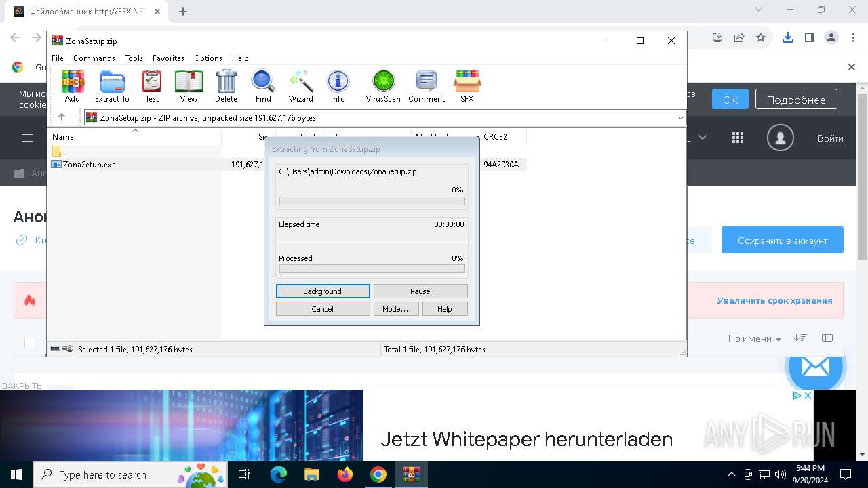Click the OK cookie button
The image size is (868, 488).
(x=730, y=100)
